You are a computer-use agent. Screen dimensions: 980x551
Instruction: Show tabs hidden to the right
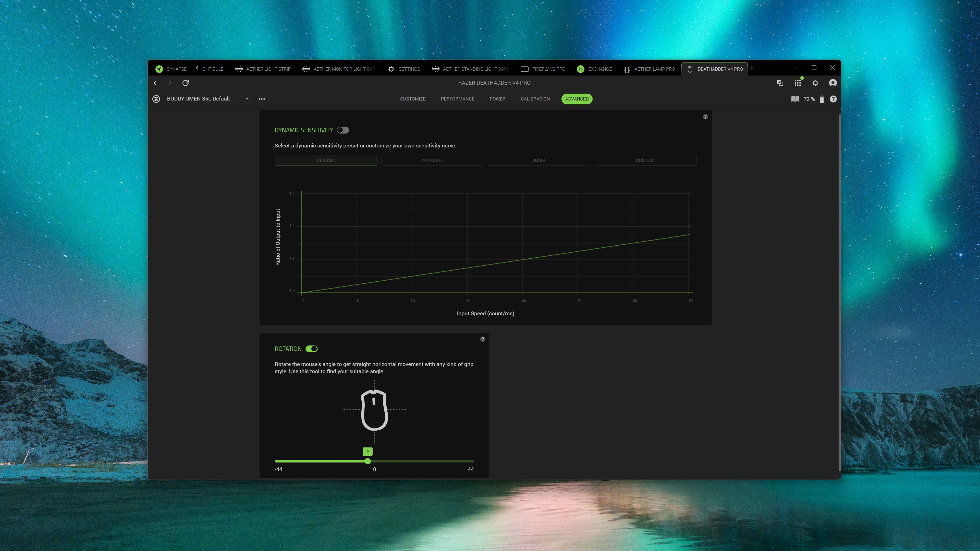point(751,68)
